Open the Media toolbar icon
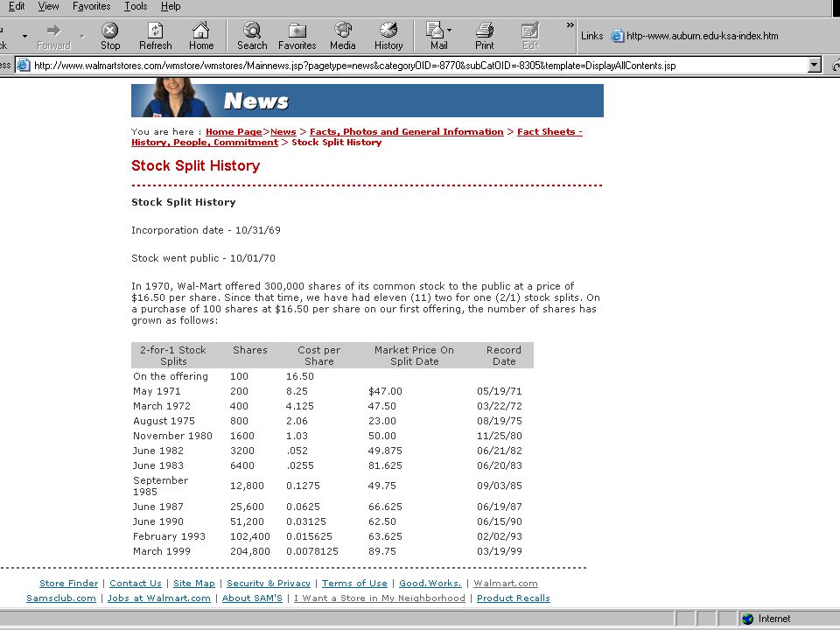The image size is (840, 630). click(x=343, y=30)
